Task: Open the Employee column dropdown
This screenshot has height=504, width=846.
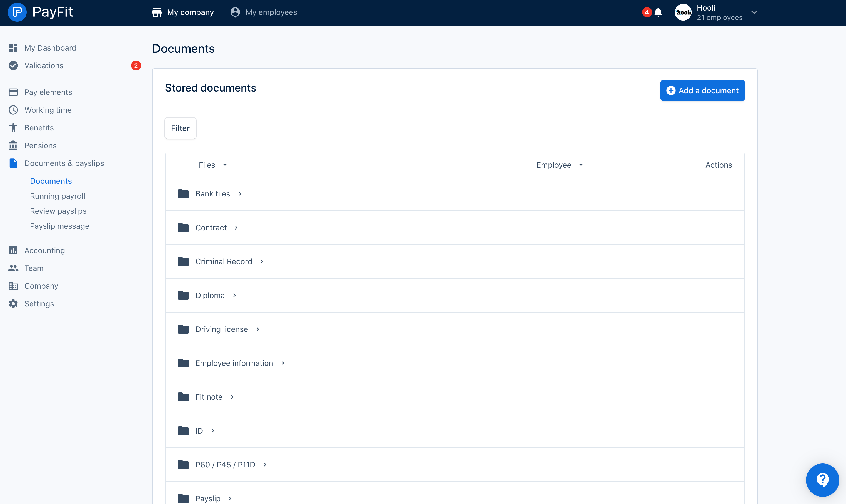Action: point(581,165)
